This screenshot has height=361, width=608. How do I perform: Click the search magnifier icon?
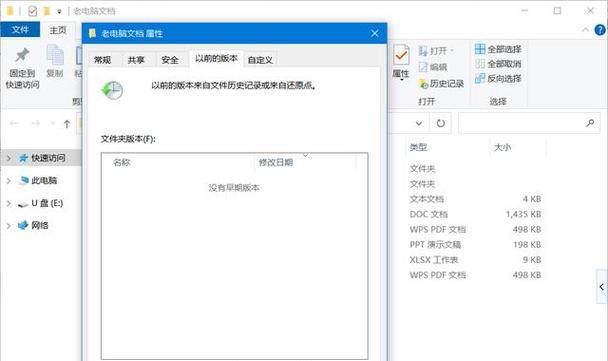point(591,123)
